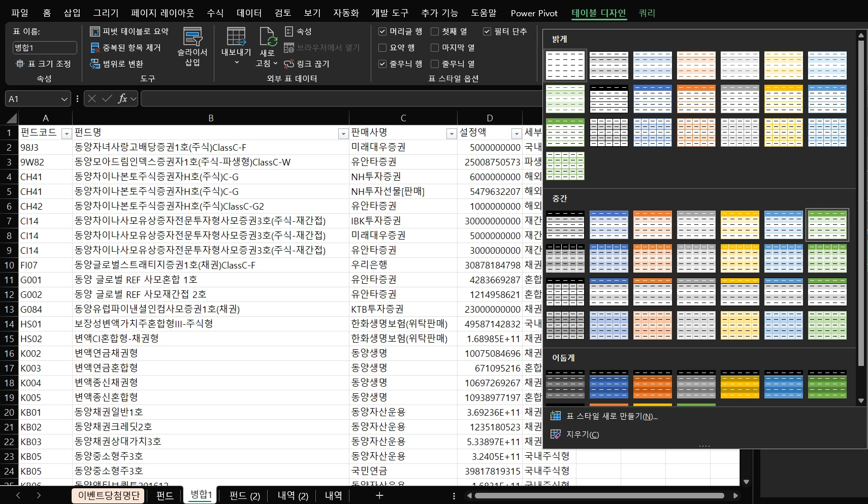The width and height of the screenshot is (868, 504).
Task: Click the 피벗 테이블로 요약 icon
Action: point(95,31)
